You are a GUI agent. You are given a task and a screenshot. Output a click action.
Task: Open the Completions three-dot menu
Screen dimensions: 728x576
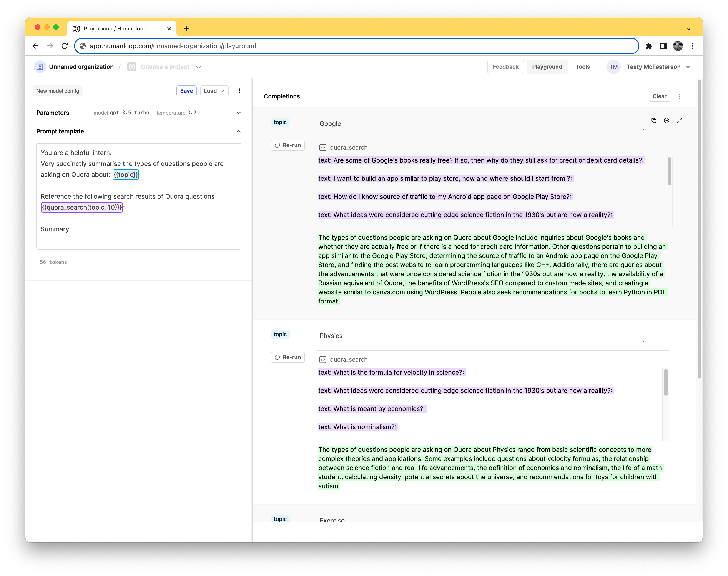pos(679,96)
